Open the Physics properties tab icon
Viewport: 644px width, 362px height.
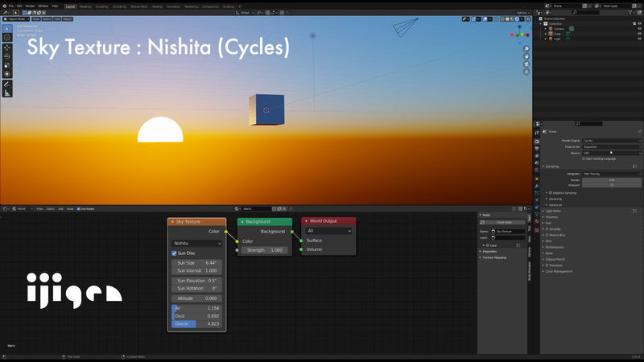537,200
